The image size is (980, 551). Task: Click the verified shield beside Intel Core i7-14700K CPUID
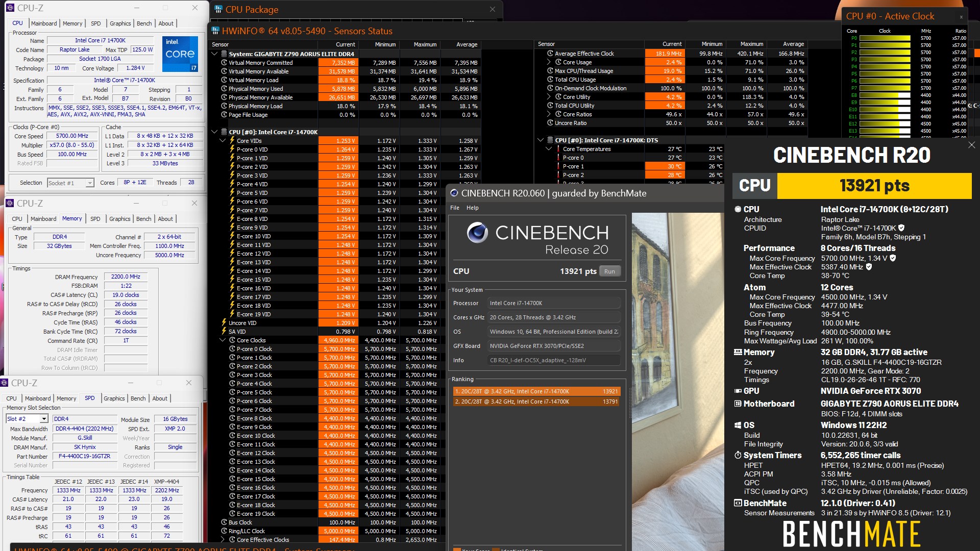click(x=901, y=228)
